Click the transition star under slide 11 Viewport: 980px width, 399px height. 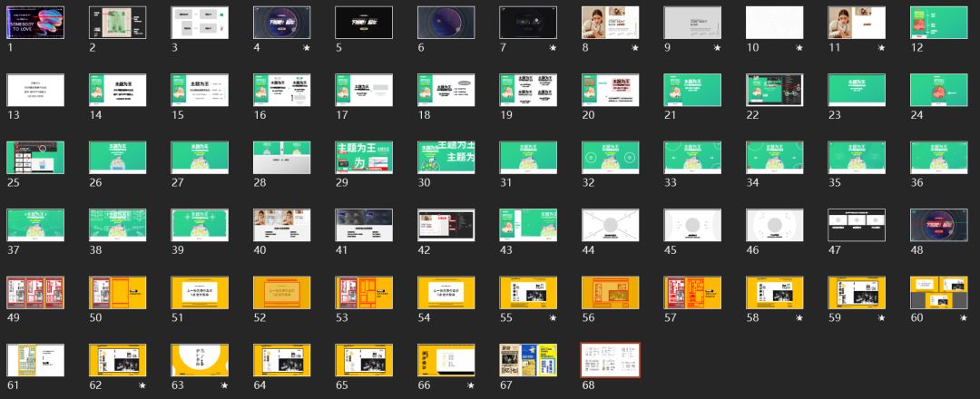[881, 48]
